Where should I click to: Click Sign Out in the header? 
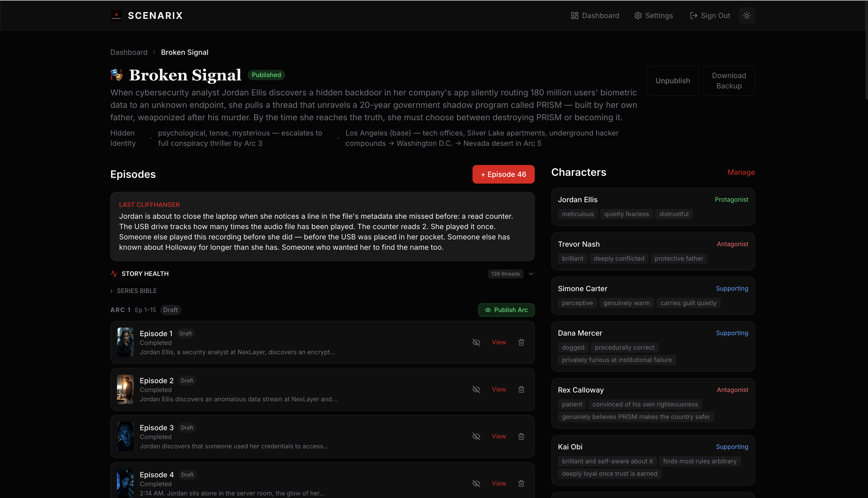click(710, 16)
